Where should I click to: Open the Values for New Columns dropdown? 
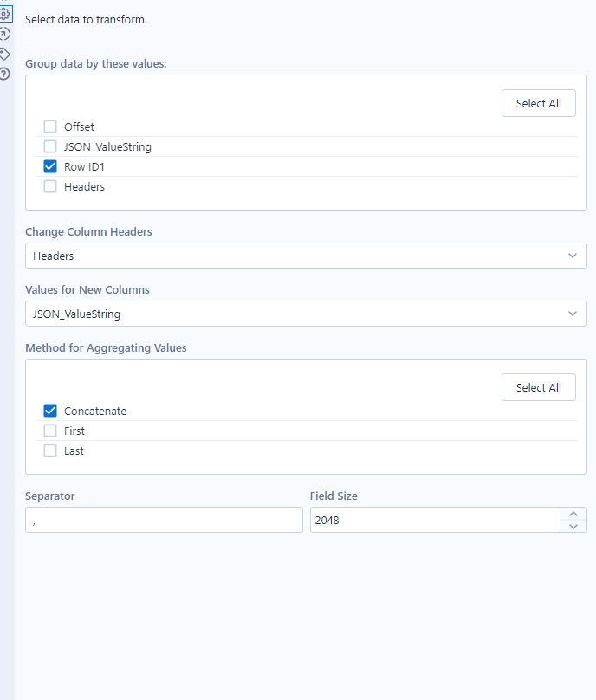click(x=306, y=314)
